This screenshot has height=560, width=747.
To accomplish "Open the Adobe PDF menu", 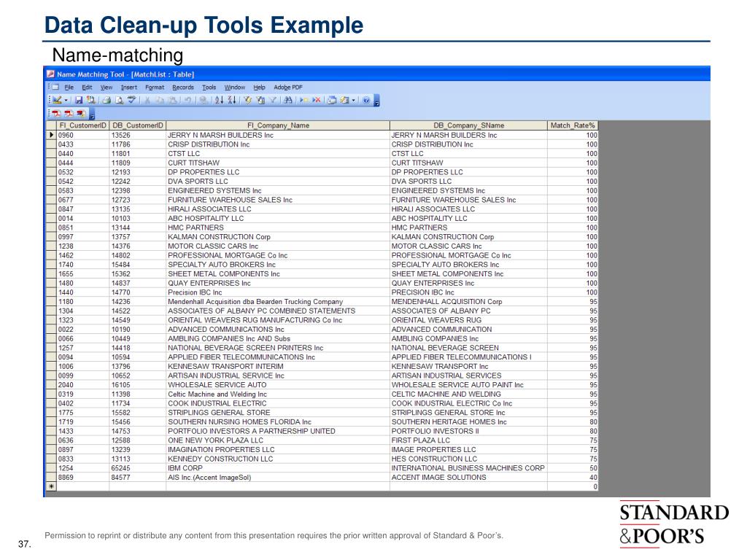I will [287, 87].
